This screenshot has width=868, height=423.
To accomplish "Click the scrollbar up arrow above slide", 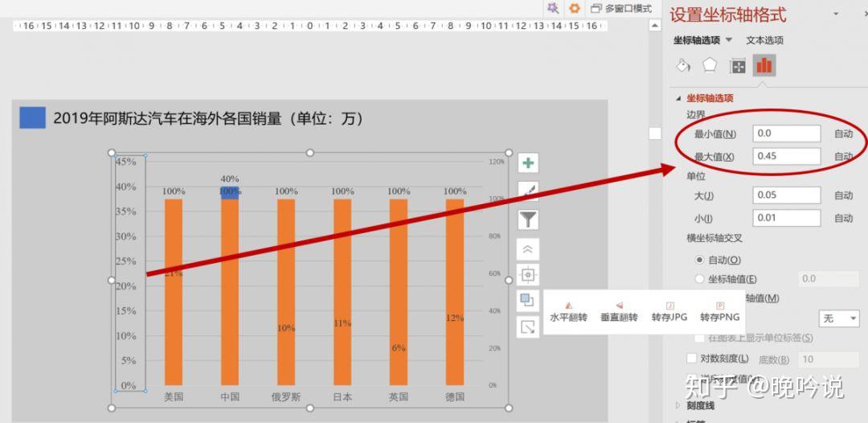I will click(655, 26).
